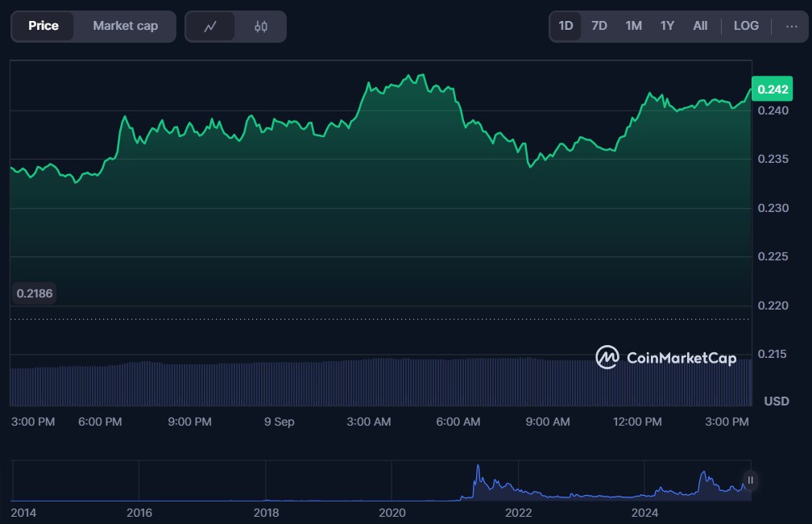The height and width of the screenshot is (524, 812).
Task: Select the 1D time range
Action: (565, 26)
